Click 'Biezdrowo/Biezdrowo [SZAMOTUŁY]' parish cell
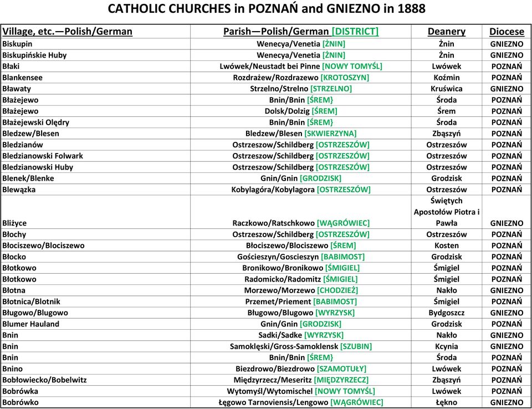The image size is (532, 409). coord(300,369)
